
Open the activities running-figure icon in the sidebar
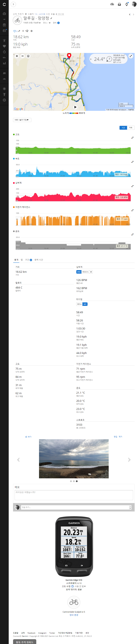click(x=4, y=41)
